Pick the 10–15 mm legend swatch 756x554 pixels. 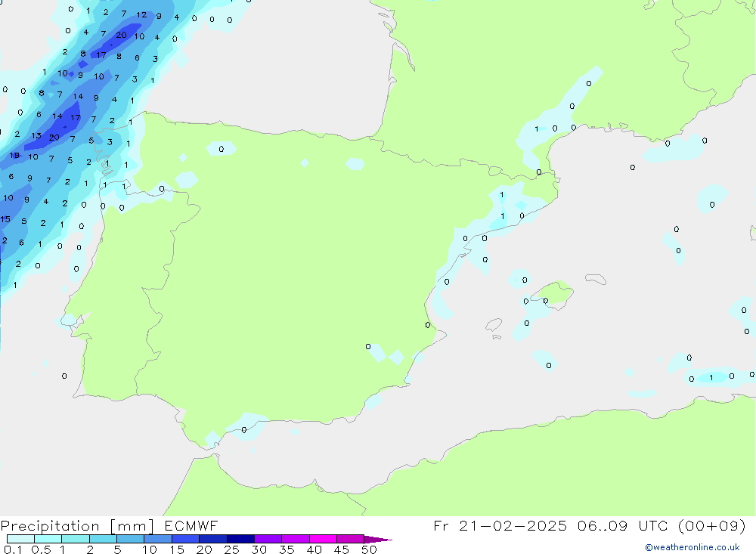(158, 539)
